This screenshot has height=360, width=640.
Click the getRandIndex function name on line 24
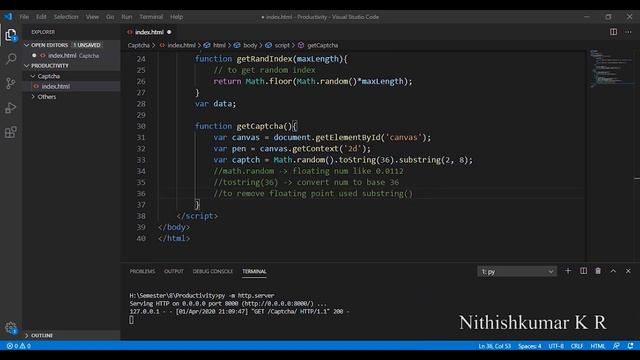264,59
